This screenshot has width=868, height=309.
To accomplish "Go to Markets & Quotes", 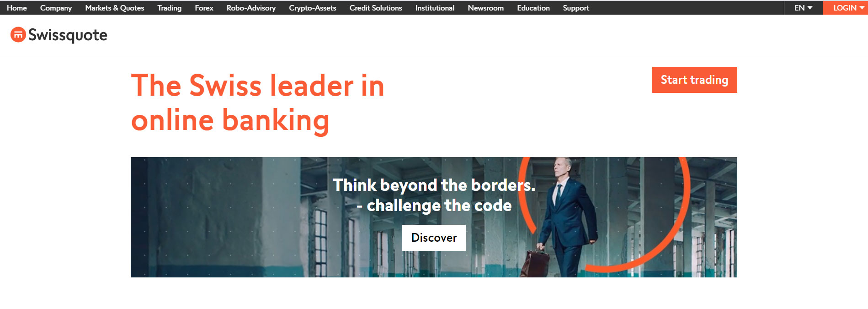I will [x=115, y=8].
